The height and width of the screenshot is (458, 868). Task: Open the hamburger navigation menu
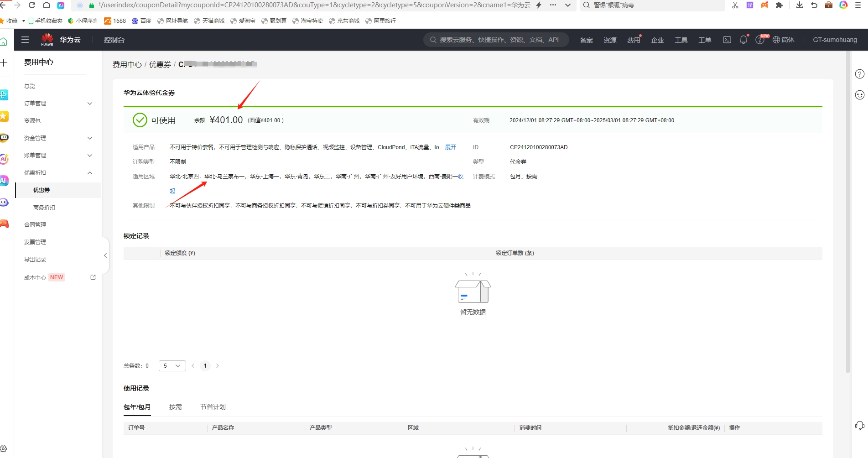[25, 40]
